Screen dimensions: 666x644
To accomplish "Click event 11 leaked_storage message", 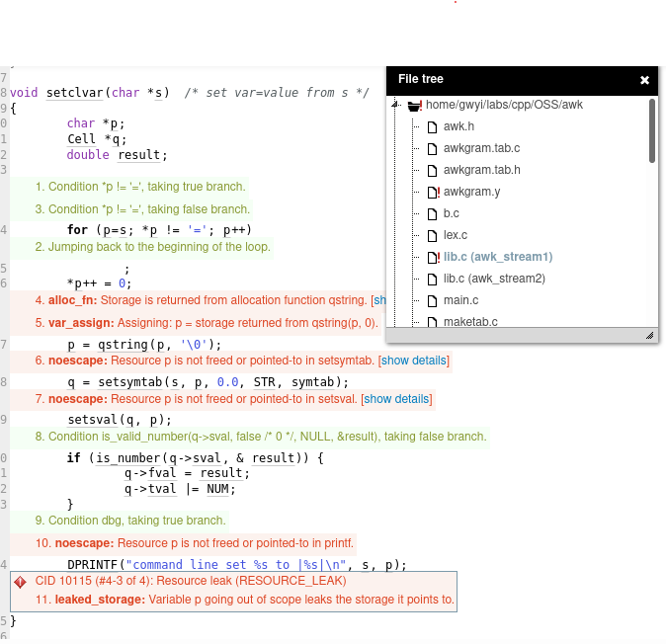I will [245, 600].
